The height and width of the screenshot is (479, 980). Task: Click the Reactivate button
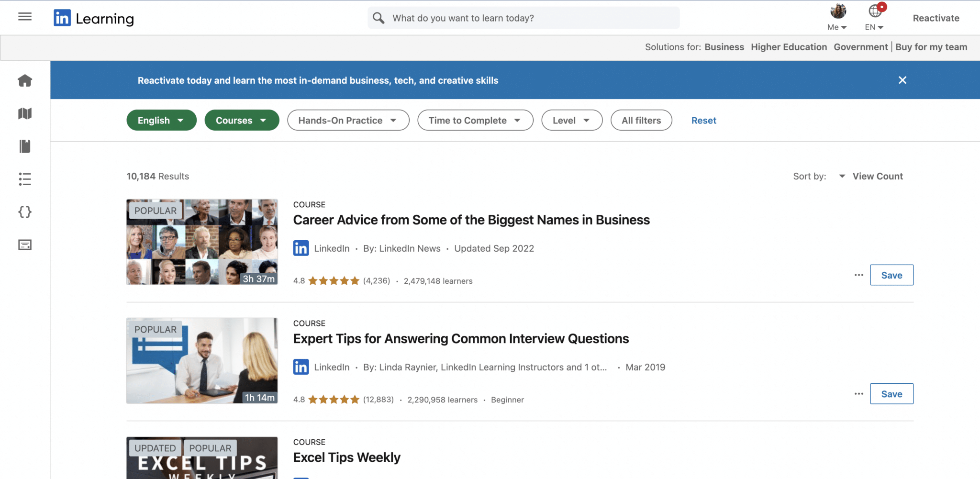click(x=935, y=18)
